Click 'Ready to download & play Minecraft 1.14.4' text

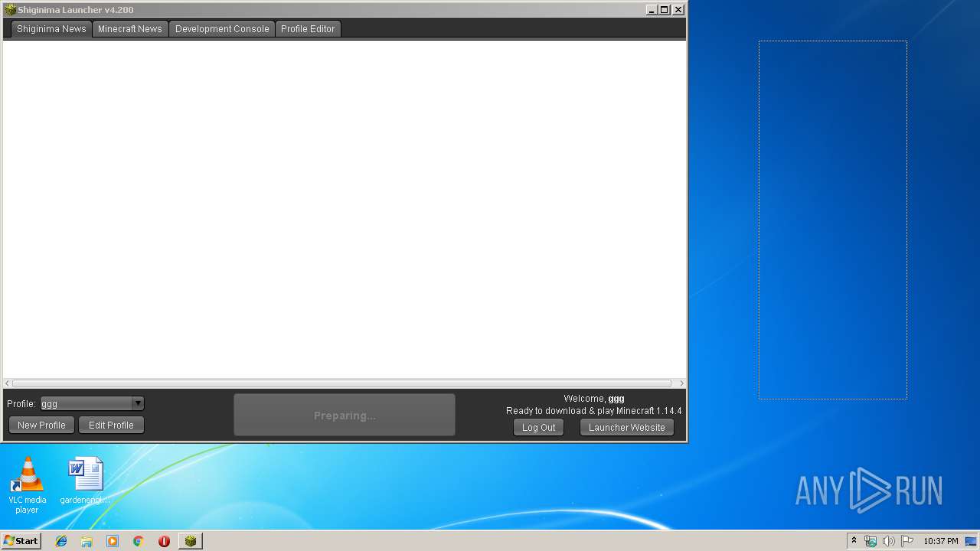click(x=594, y=411)
